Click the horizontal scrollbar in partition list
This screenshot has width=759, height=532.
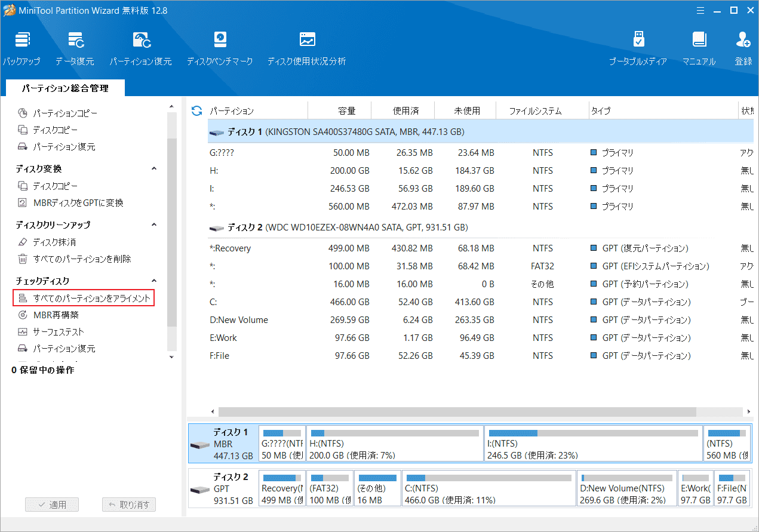tap(457, 412)
